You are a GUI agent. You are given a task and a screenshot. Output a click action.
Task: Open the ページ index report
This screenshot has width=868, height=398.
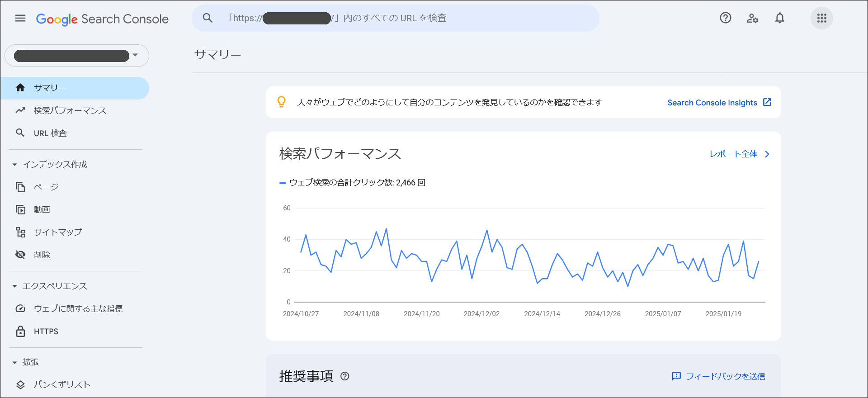[x=75, y=187]
